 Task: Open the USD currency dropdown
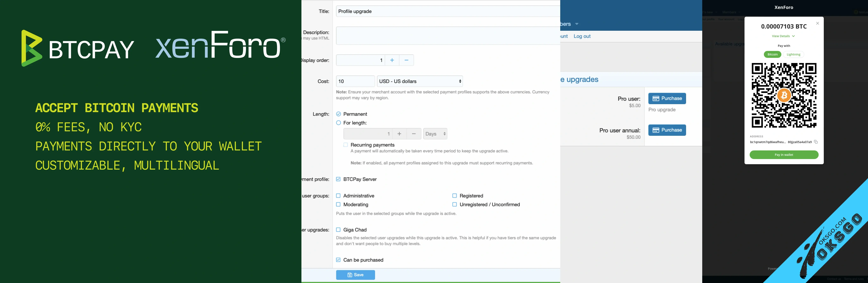pyautogui.click(x=419, y=81)
